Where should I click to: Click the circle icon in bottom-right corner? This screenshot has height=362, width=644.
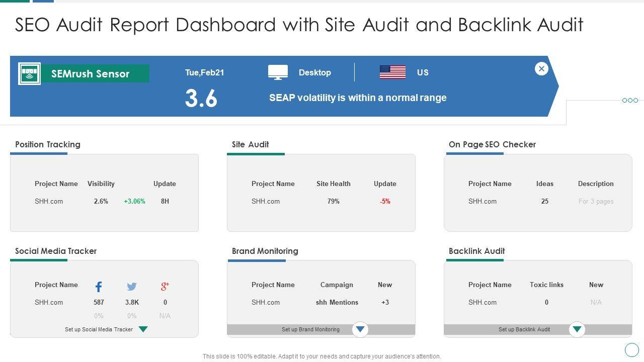pos(631,349)
